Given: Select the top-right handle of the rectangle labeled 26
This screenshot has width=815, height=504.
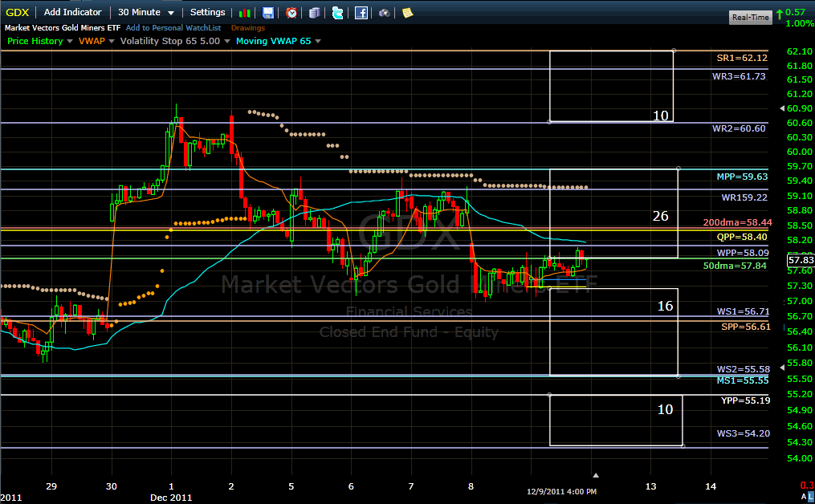Looking at the screenshot, I should click(x=678, y=169).
